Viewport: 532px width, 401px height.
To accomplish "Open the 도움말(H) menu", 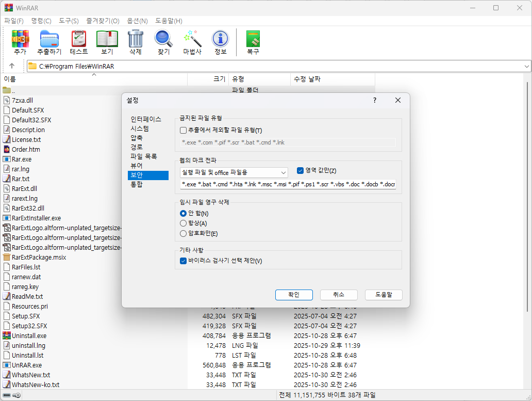I will click(169, 21).
